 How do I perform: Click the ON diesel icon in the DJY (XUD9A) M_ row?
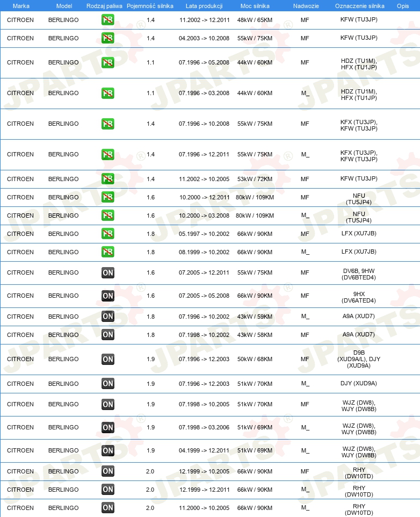click(108, 384)
